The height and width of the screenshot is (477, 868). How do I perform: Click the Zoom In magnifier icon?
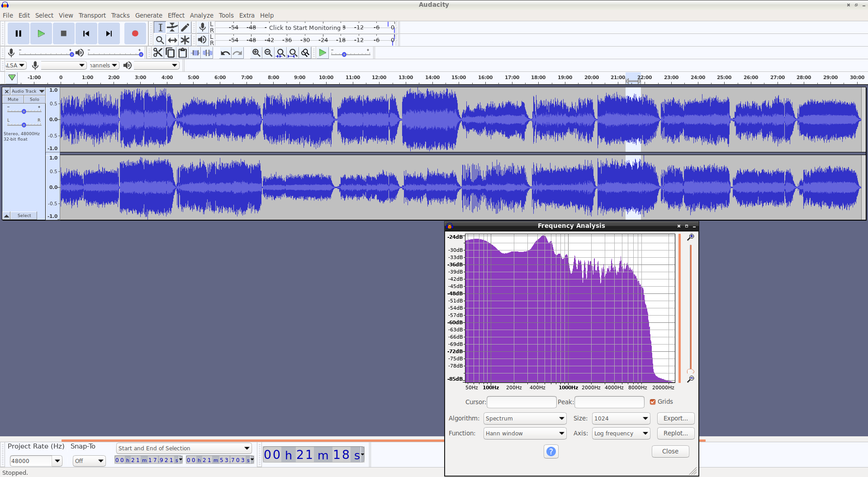(x=256, y=53)
